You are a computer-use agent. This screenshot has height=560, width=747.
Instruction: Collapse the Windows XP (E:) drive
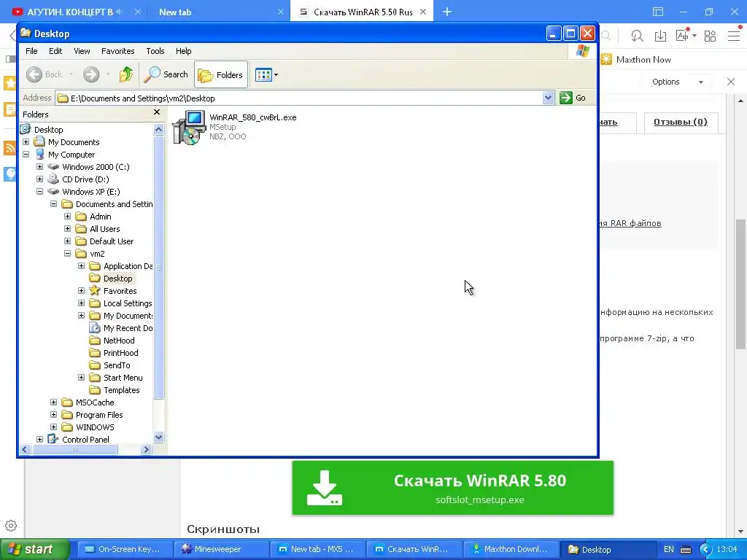[x=40, y=192]
